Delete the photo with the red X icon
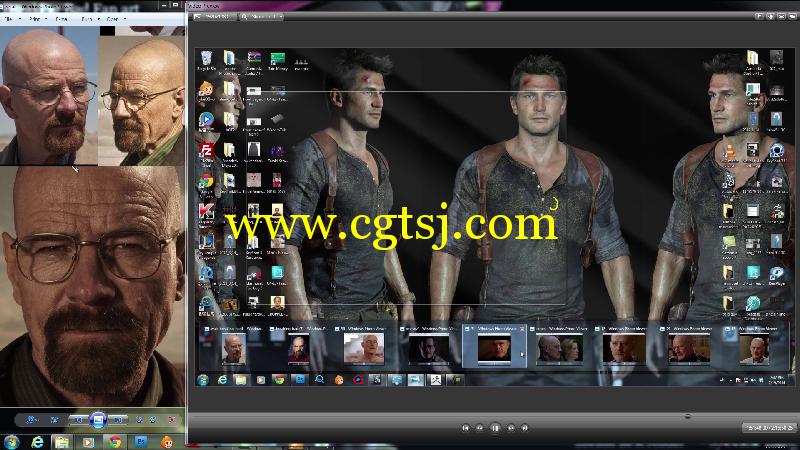Screen dimensions: 800x450 171,419
